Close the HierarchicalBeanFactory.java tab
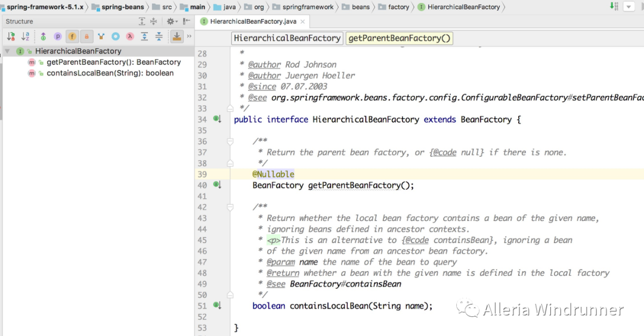644x336 pixels. 303,21
